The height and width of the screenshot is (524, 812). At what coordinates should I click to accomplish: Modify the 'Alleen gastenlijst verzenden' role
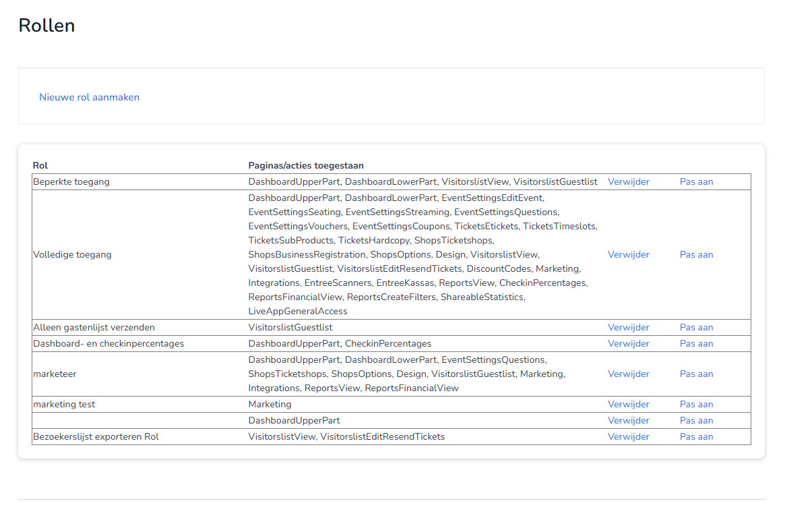[x=696, y=328]
